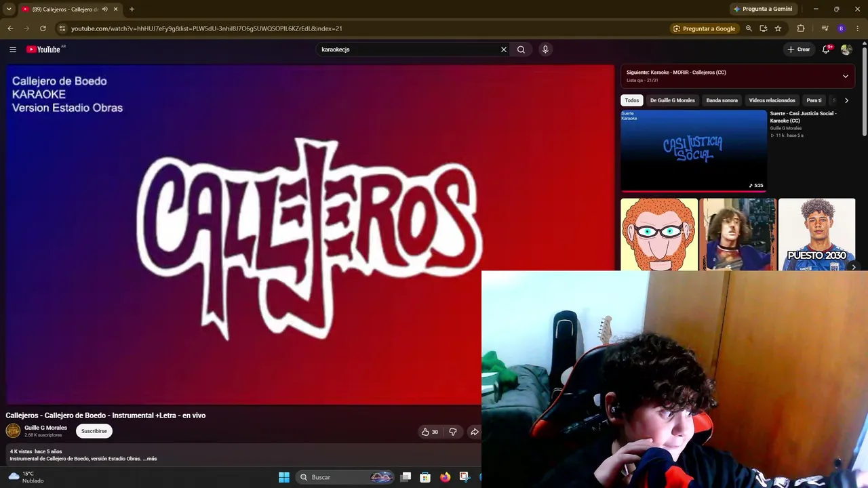Select the 'De Guille G Morales' chip
The image size is (868, 488).
click(673, 100)
